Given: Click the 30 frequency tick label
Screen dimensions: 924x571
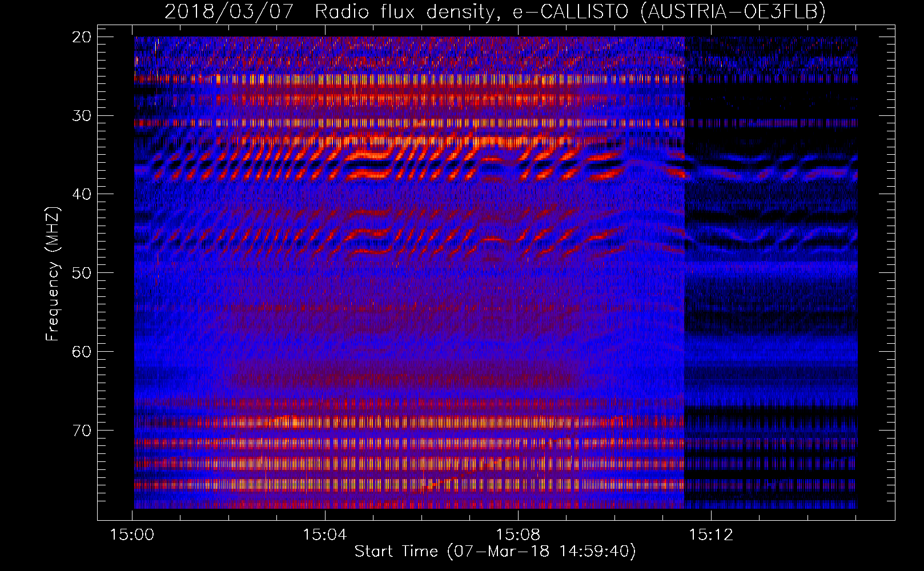Looking at the screenshot, I should [82, 116].
